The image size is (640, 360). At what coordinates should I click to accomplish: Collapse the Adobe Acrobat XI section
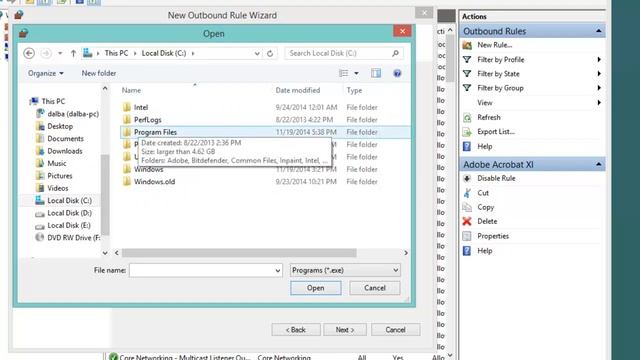click(598, 164)
